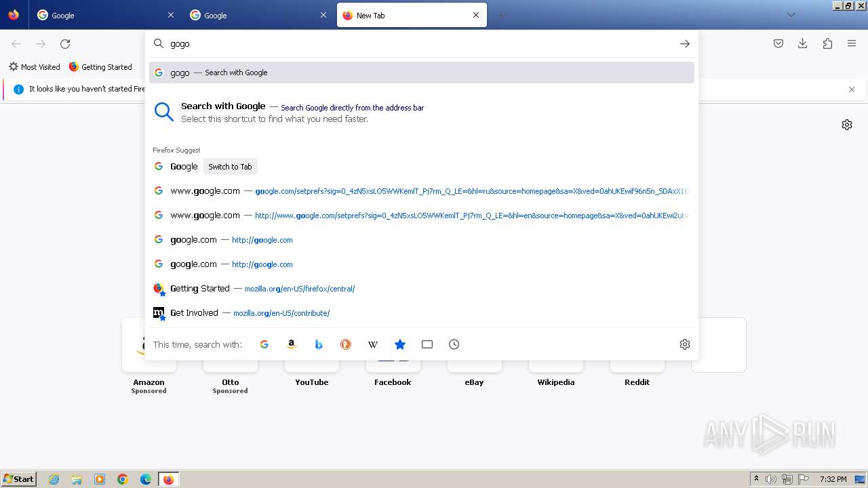Screen dimensions: 868x488
Task: List all tabs dropdown arrow
Action: (791, 15)
